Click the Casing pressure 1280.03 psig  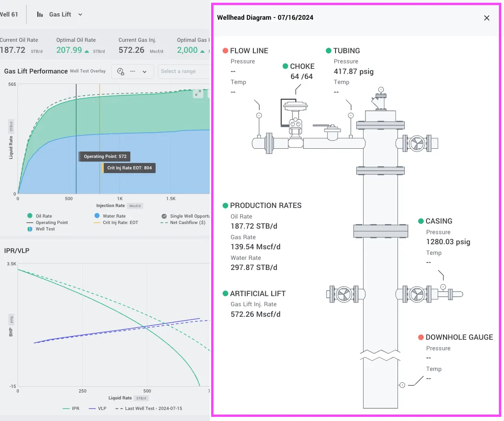pos(448,241)
